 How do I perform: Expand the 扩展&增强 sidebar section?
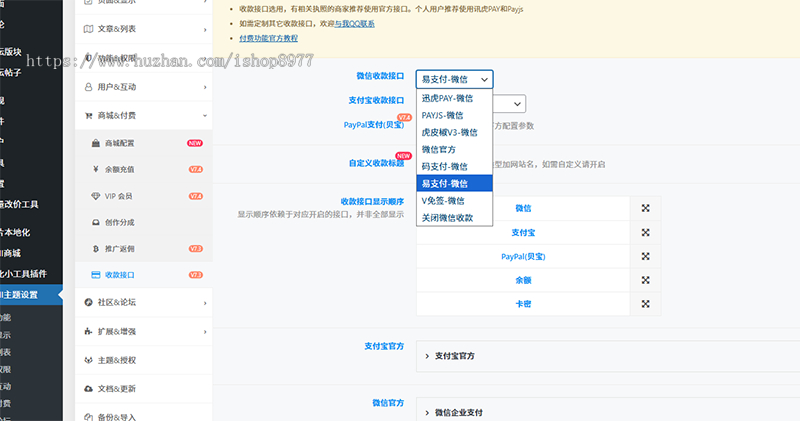coord(143,331)
